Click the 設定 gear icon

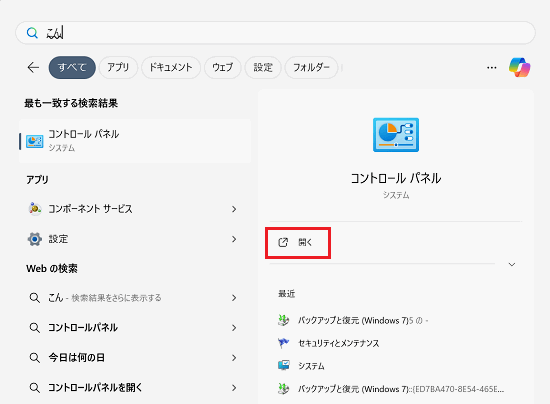tap(35, 239)
